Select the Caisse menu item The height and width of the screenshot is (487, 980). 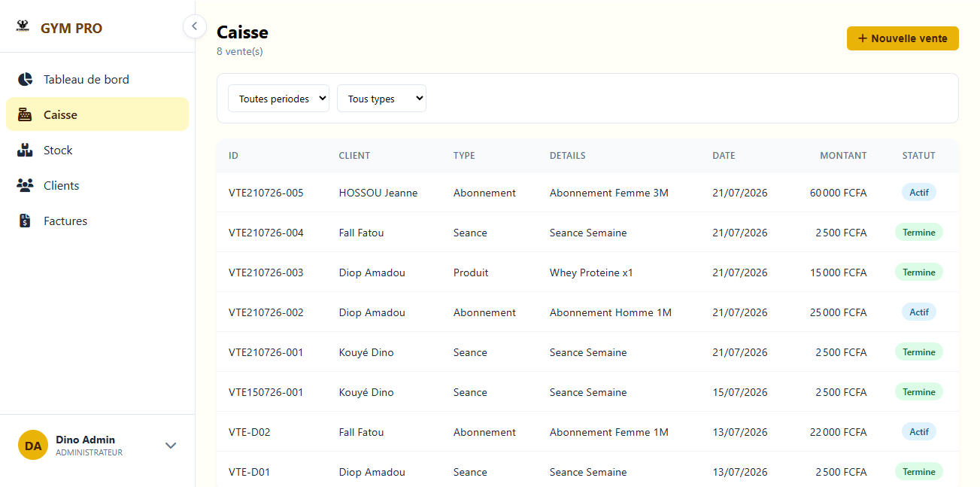97,114
